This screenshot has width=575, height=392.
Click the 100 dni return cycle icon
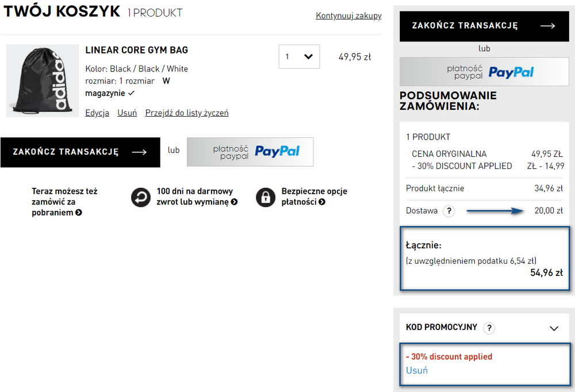(x=141, y=197)
